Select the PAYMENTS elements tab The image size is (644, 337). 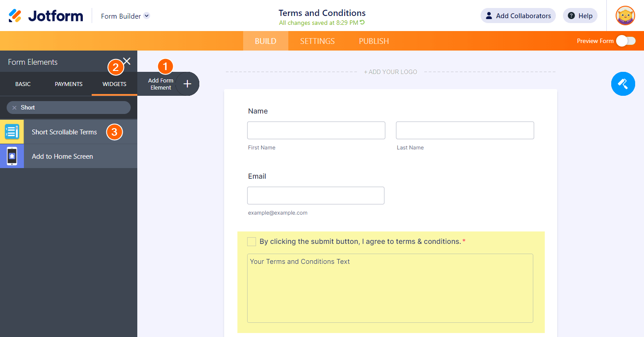[69, 84]
